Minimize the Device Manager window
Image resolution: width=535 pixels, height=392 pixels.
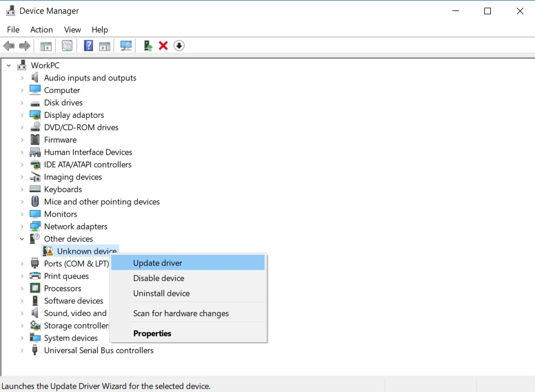456,11
